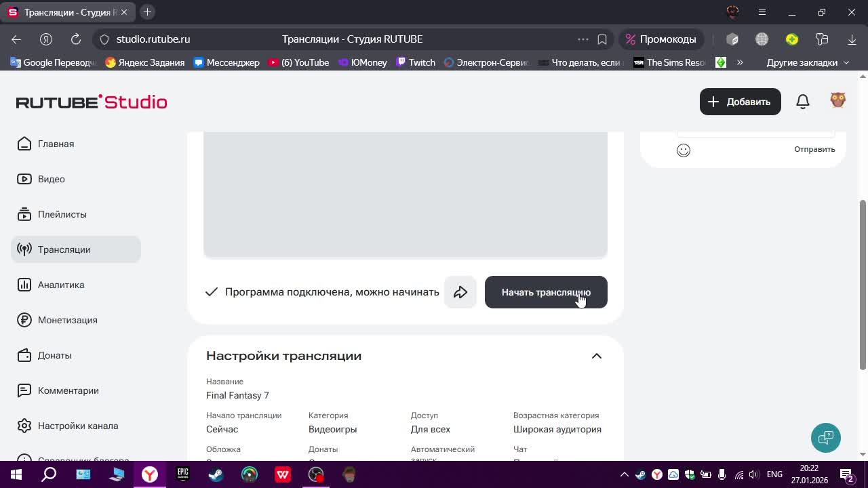Reload the page with the refresh icon
The height and width of the screenshot is (488, 868).
click(x=76, y=39)
